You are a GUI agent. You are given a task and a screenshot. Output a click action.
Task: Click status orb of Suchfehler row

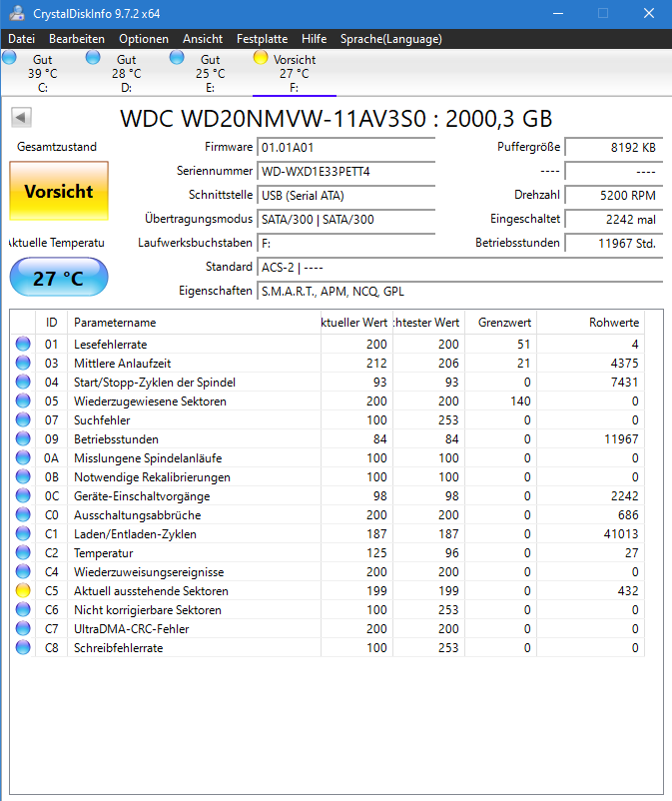point(23,419)
